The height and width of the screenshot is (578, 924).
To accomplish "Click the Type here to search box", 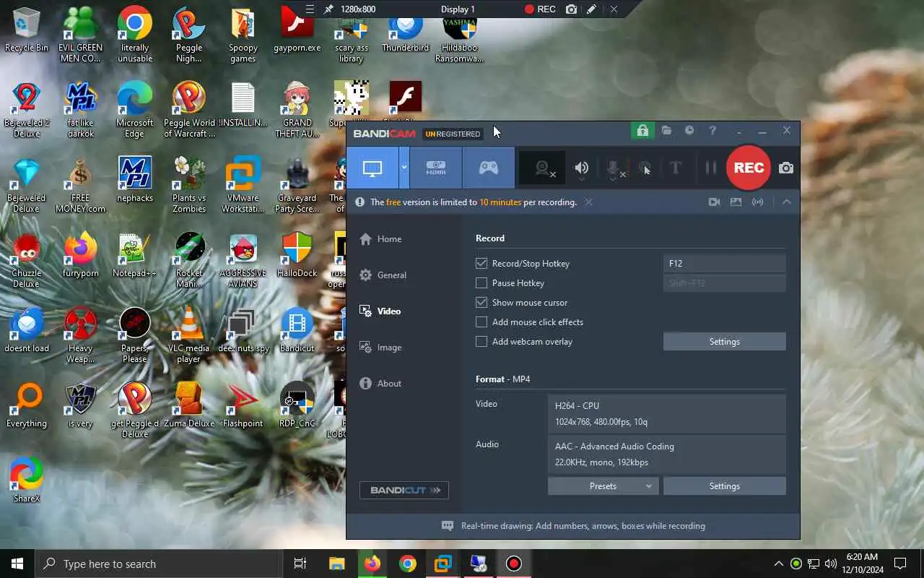I will pos(158,564).
